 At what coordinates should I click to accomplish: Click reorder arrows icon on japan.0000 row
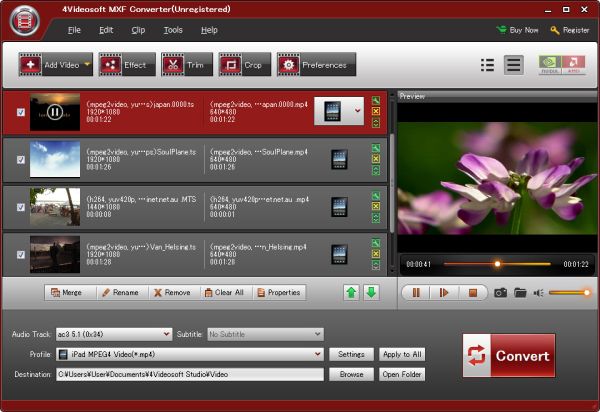tap(376, 123)
